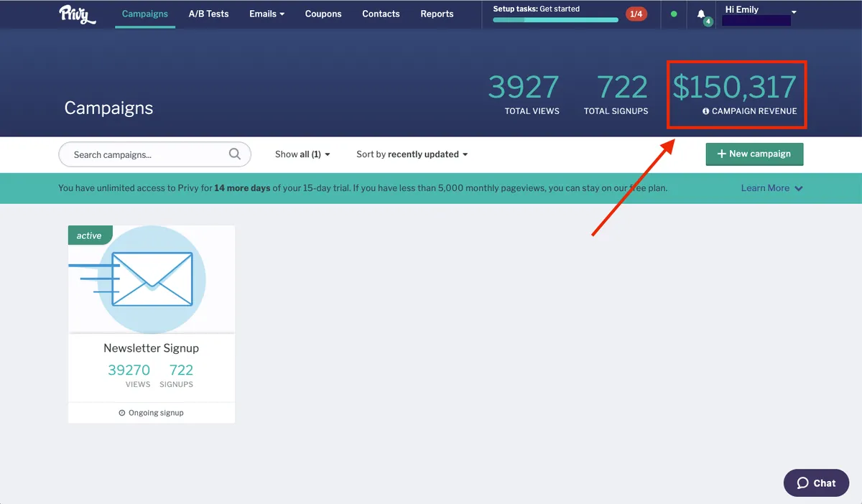Screen dimensions: 862x504
Task: Click the active status badge
Action: pos(90,235)
